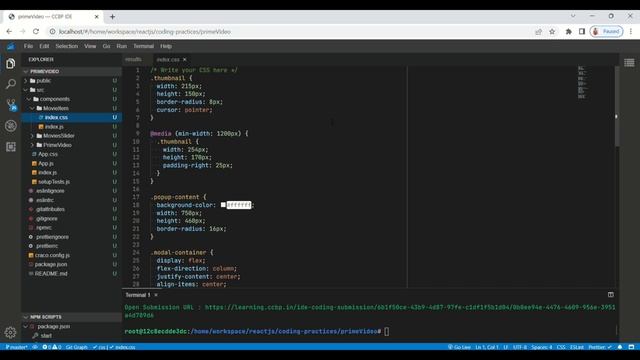The height and width of the screenshot is (360, 640).
Task: Open the Go menu
Action: tap(106, 46)
